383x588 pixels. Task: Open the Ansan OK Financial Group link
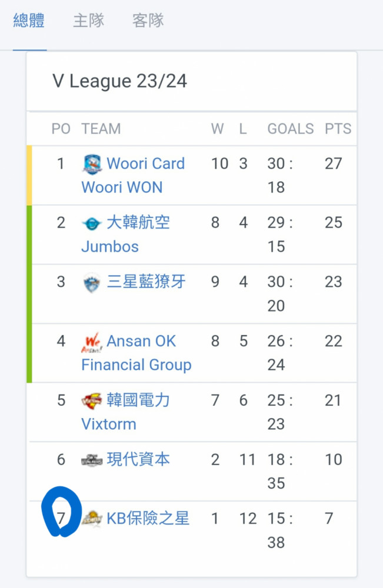pos(136,353)
